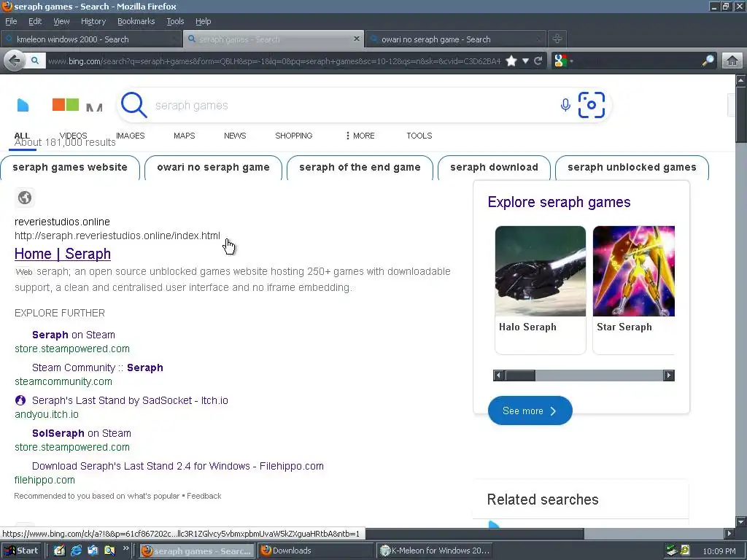Viewport: 747px width, 560px height.
Task: Click the browser address bar URL
Action: point(274,61)
